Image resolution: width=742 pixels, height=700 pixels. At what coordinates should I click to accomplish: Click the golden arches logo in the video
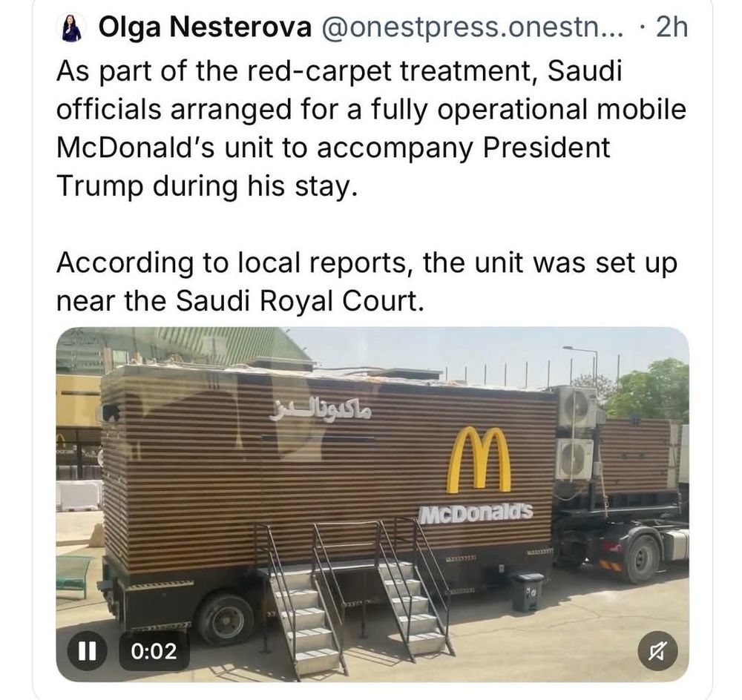point(479,460)
